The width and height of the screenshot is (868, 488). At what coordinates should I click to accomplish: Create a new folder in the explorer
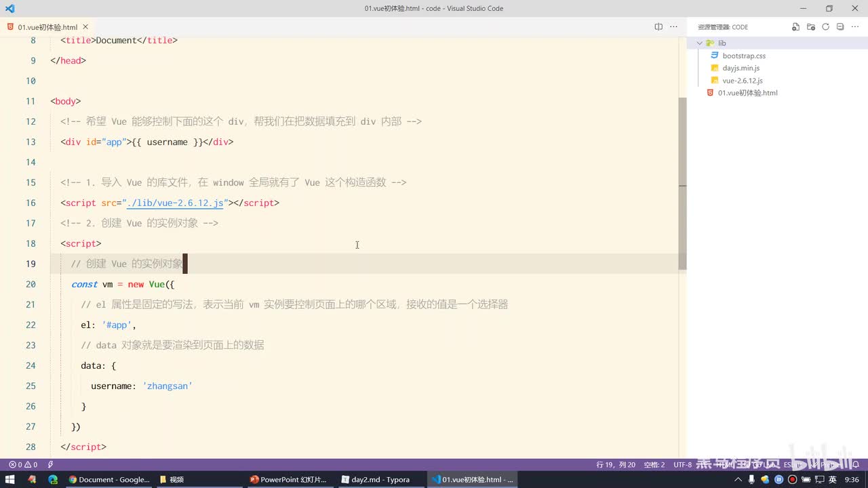pyautogui.click(x=811, y=27)
